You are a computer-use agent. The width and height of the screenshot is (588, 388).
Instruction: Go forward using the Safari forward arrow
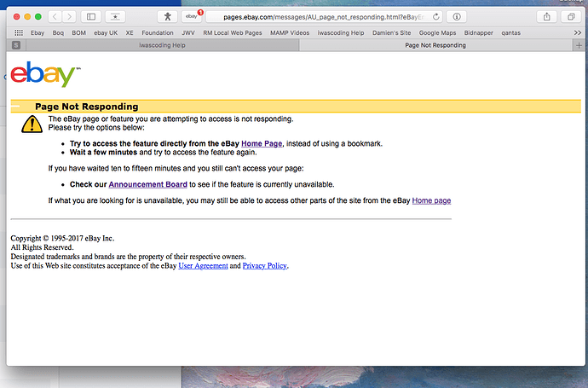[69, 16]
